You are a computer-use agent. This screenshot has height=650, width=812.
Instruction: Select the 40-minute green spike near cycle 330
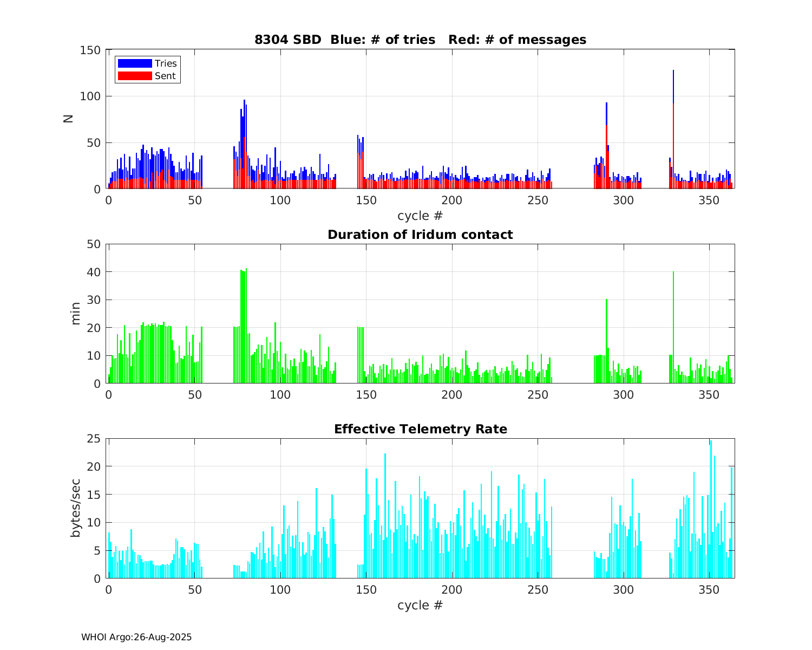point(673,325)
